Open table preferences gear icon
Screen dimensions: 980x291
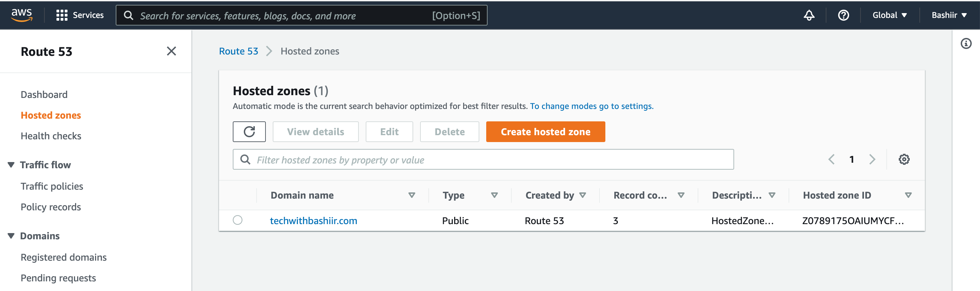(x=904, y=159)
